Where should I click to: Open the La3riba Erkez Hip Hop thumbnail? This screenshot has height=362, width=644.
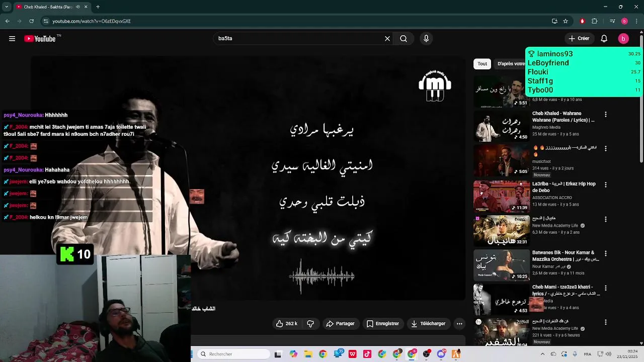click(501, 197)
